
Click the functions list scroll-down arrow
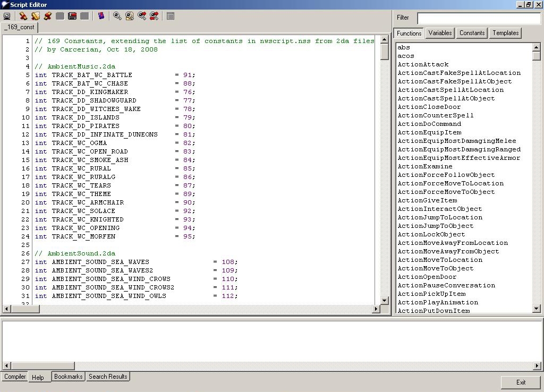[x=536, y=309]
